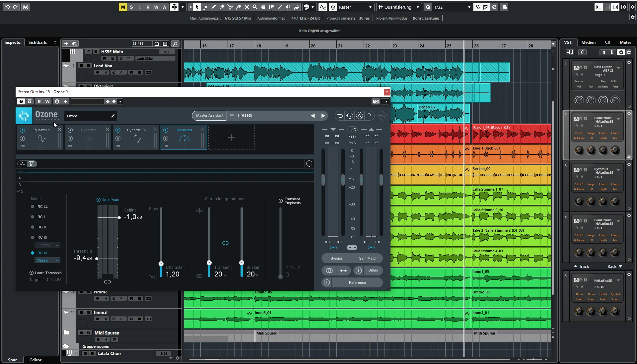Open the Quantisierung dropdown
Image resolution: width=637 pixels, height=364 pixels.
[418, 7]
